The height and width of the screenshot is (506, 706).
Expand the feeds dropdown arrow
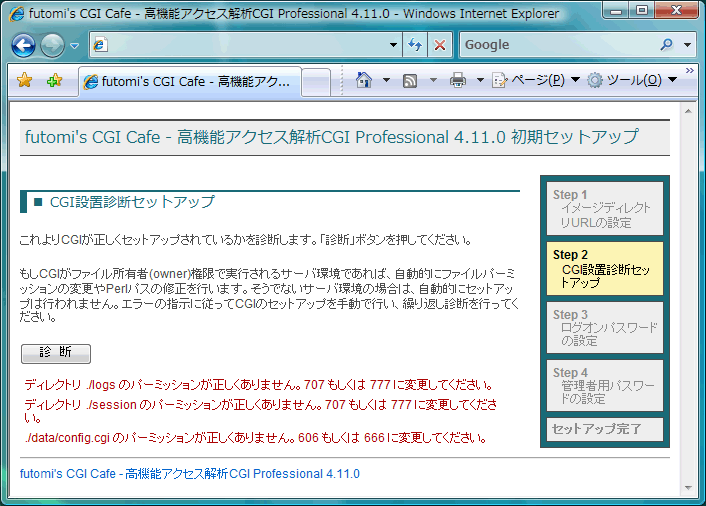pos(433,80)
